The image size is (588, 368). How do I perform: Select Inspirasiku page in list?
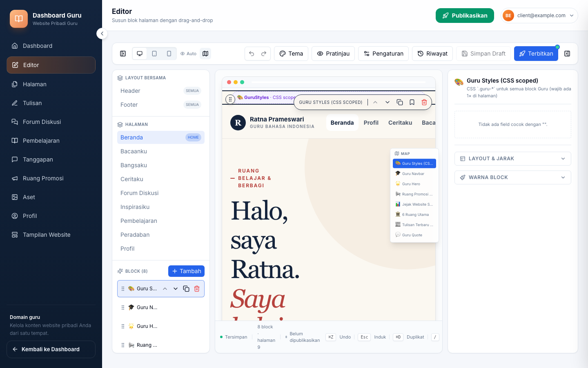tap(161, 207)
